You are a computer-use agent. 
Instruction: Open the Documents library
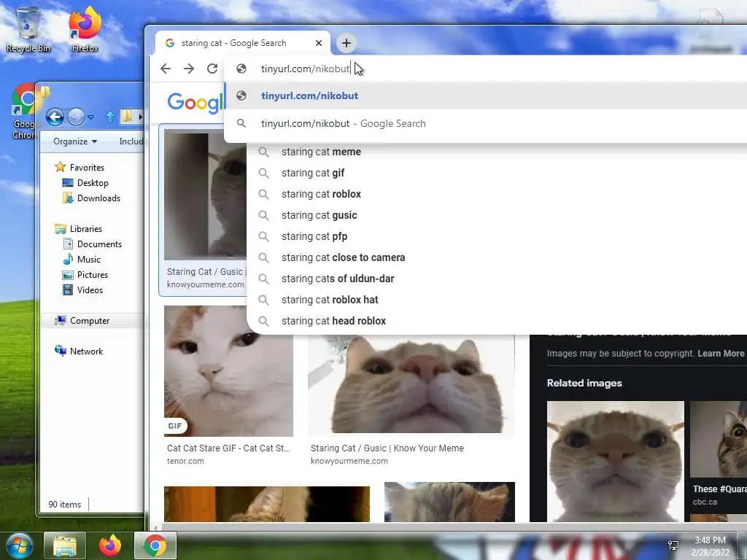(x=93, y=244)
